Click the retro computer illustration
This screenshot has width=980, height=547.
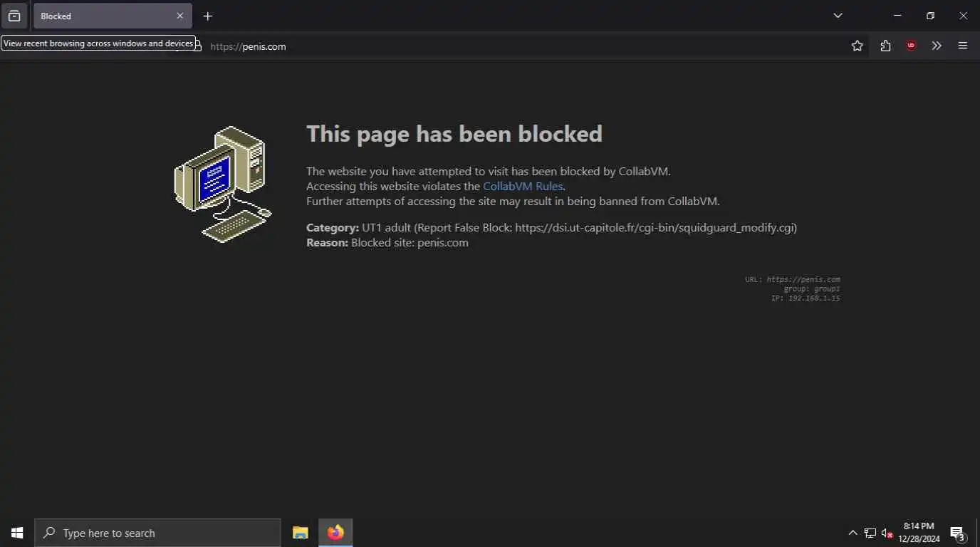[224, 184]
